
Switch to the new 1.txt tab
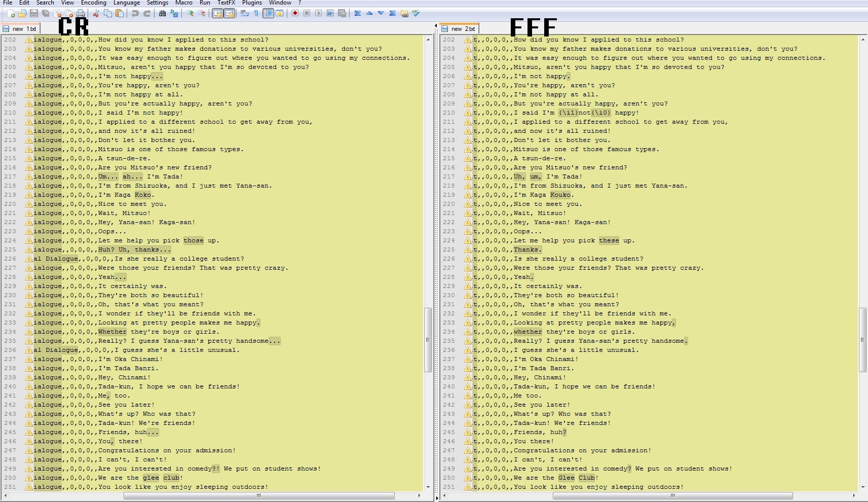pos(20,29)
